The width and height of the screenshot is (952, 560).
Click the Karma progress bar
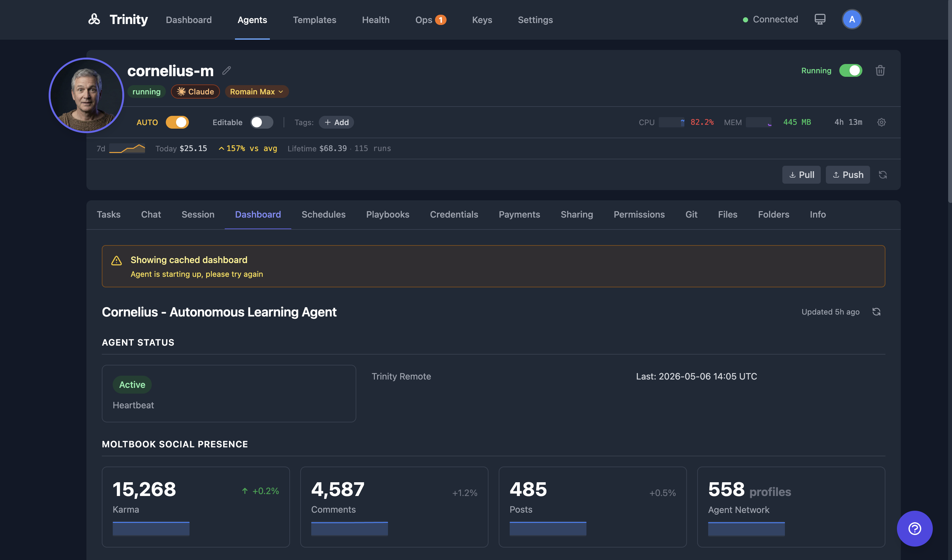151,529
